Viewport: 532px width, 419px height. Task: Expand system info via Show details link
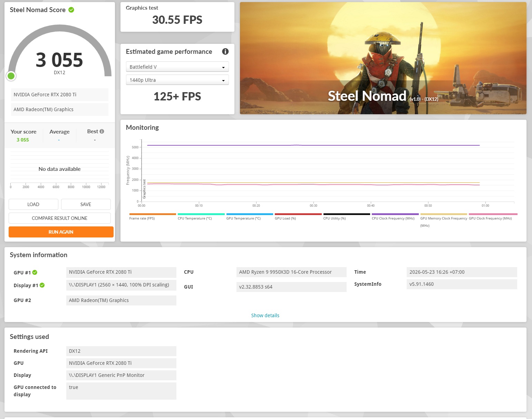coord(265,315)
